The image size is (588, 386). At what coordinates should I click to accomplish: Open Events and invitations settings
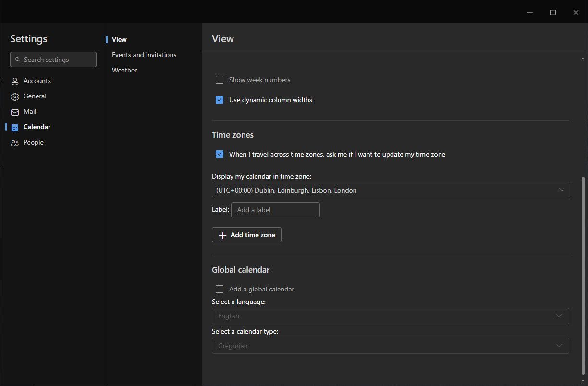click(x=144, y=55)
